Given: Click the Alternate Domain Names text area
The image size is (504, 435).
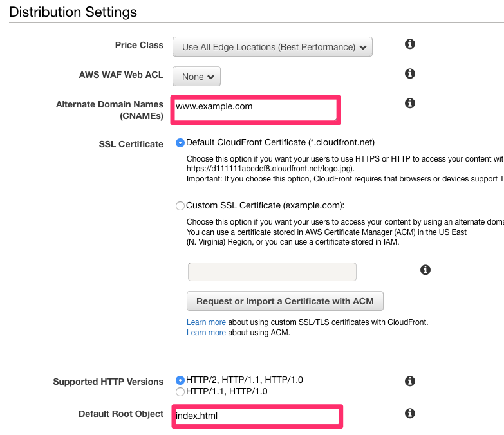Looking at the screenshot, I should [255, 109].
